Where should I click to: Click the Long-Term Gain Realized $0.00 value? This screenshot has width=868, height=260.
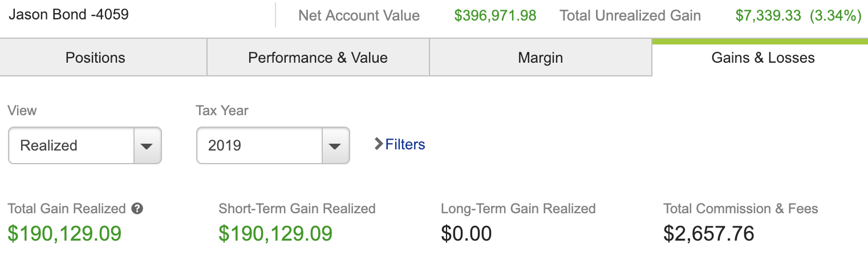(466, 233)
